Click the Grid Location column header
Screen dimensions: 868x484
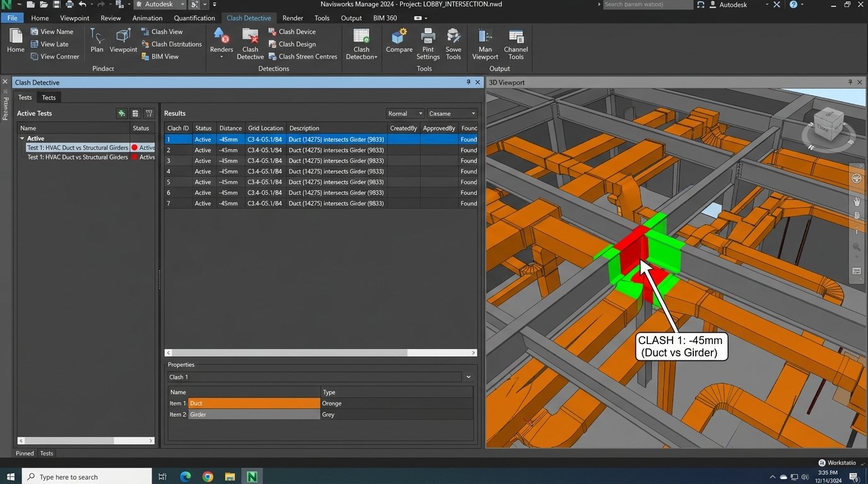point(266,129)
